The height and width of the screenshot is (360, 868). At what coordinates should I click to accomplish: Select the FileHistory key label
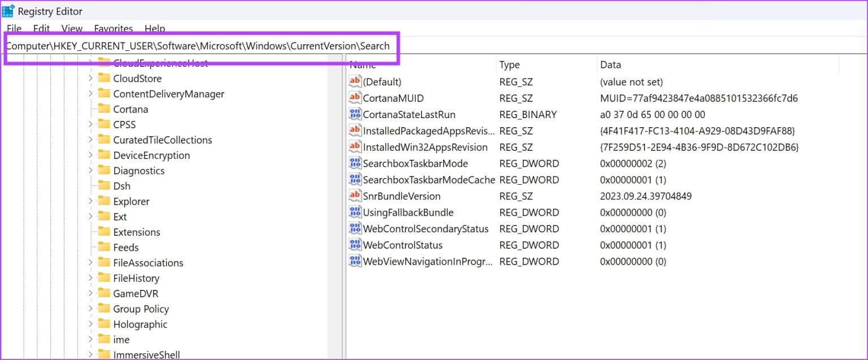[136, 278]
